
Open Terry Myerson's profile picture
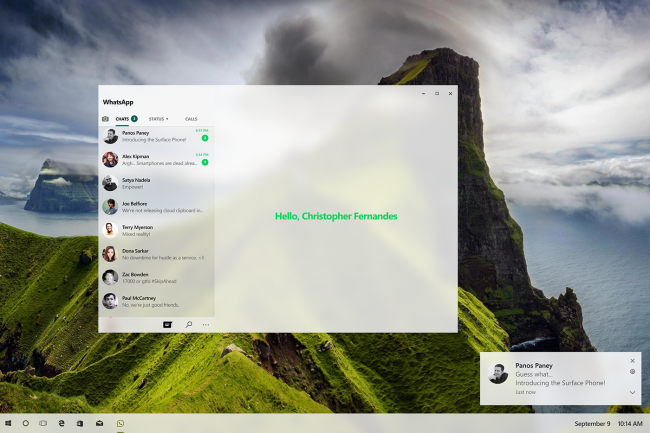(x=110, y=230)
